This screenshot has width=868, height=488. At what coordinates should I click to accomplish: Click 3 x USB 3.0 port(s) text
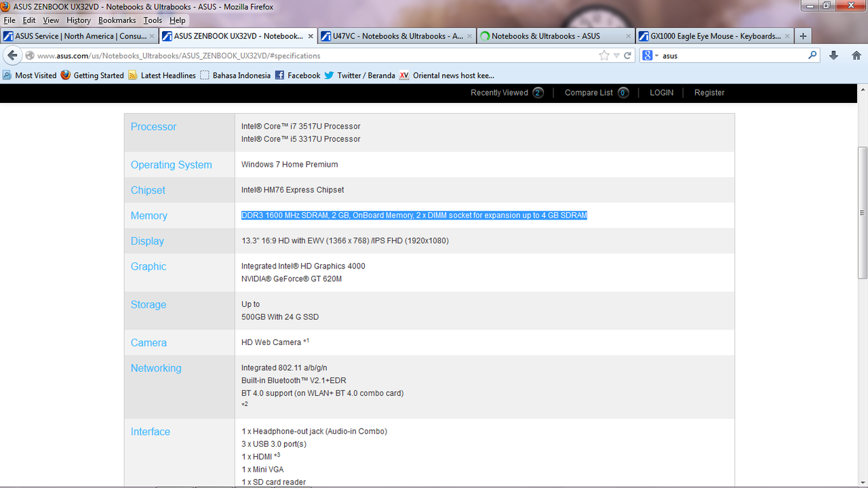pos(274,444)
